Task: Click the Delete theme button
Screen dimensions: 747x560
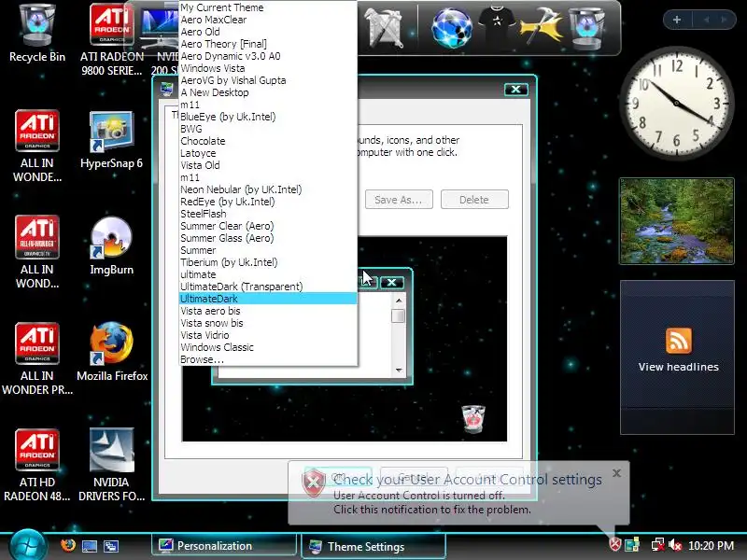Action: 474,200
